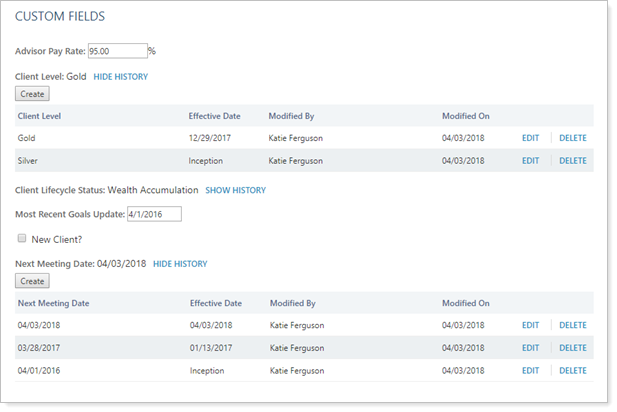Delete the Gold client level row
Image resolution: width=617 pixels, height=412 pixels.
click(572, 138)
